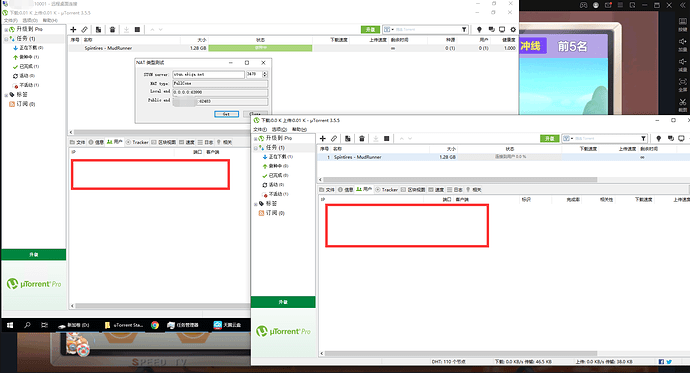
Task: Click the STUN server address field
Action: (x=208, y=74)
